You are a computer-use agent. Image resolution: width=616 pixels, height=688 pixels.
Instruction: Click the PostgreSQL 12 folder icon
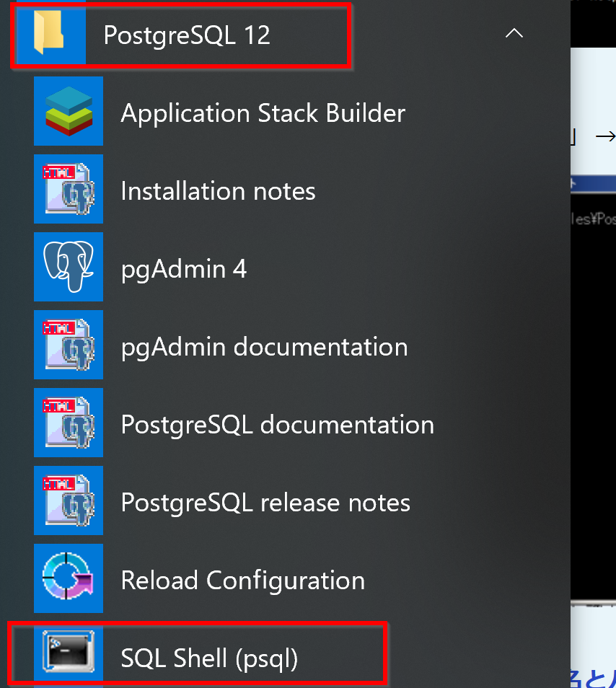50,33
